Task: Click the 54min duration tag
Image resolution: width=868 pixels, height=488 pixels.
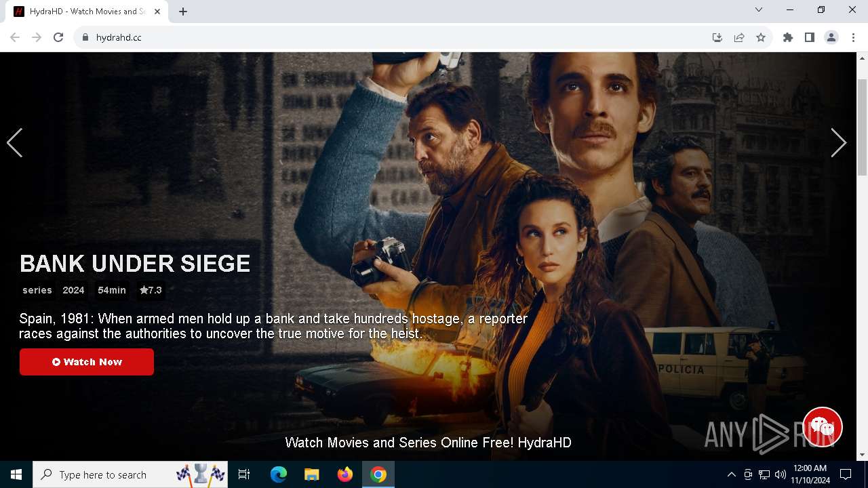Action: [112, 290]
